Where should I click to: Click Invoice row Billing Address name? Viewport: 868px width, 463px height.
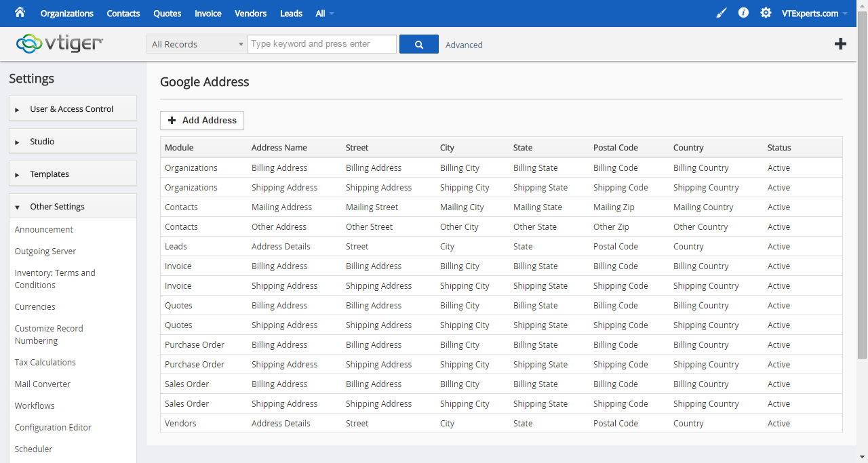click(279, 266)
